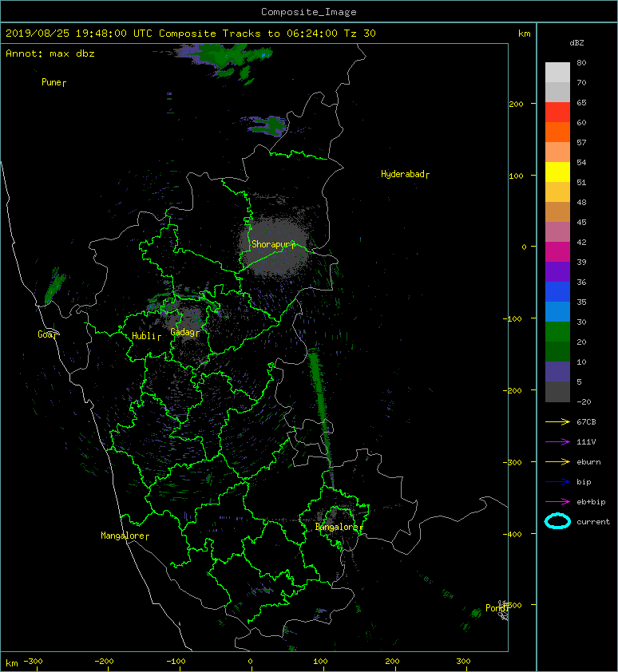Click the blue bip arrow legend icon
The width and height of the screenshot is (618, 672).
pos(557,482)
